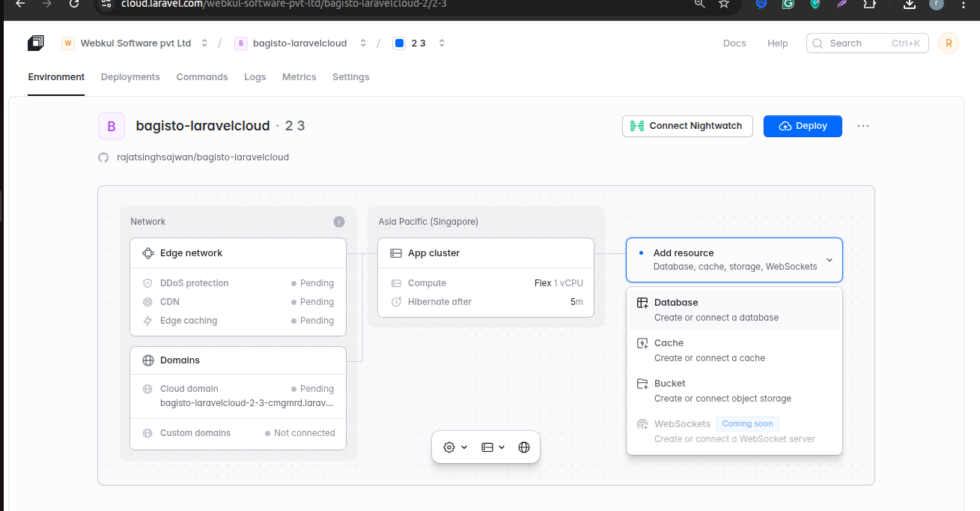This screenshot has height=511, width=980.
Task: Click the browser downloads icon
Action: tap(909, 4)
